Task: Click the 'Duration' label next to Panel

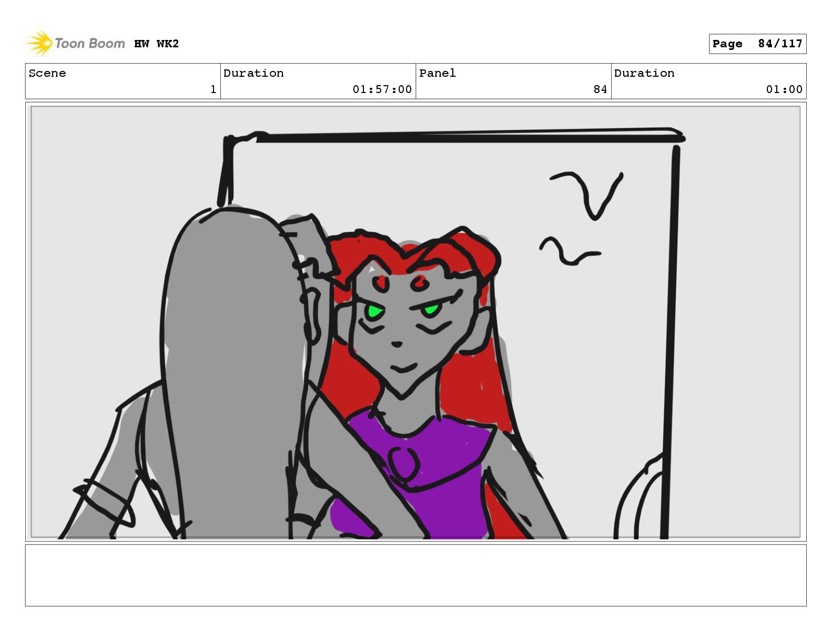Action: coord(644,73)
